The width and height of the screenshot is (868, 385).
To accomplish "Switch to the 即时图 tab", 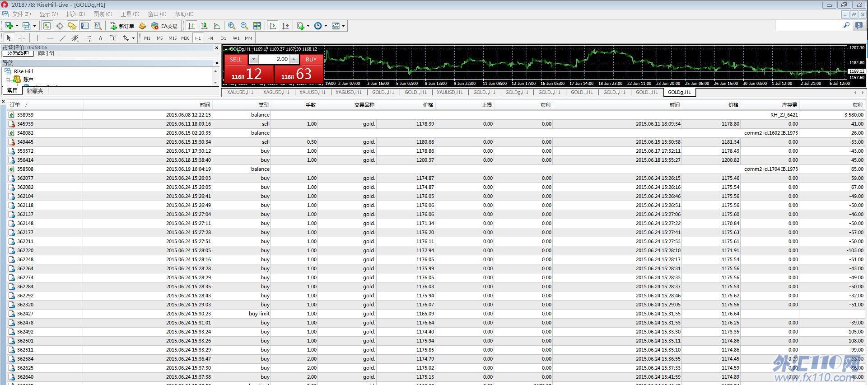I will coord(46,53).
